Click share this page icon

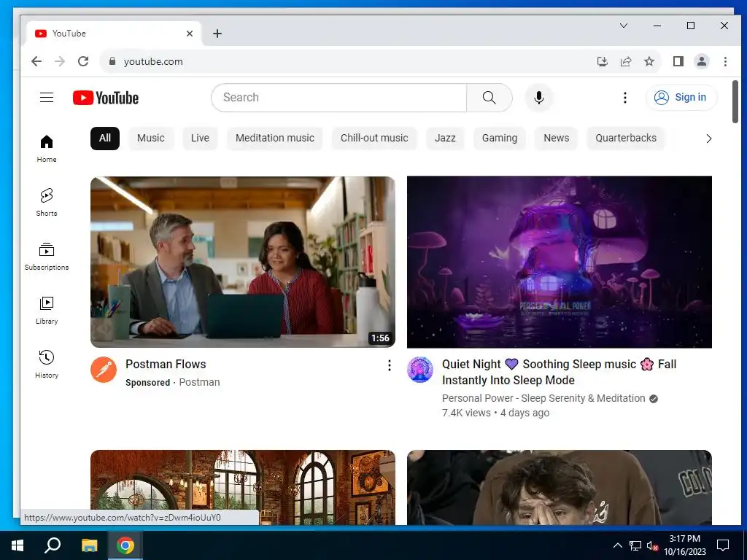[x=625, y=61]
